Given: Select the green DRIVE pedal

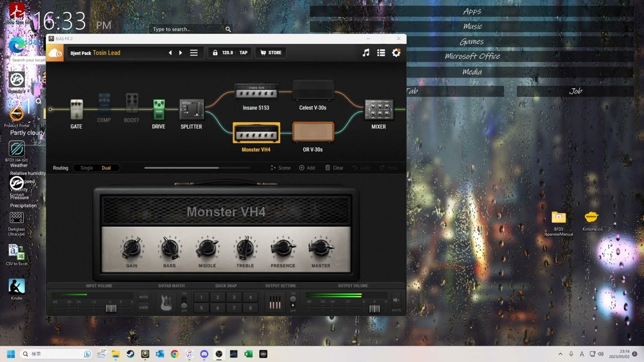Looking at the screenshot, I should (x=159, y=110).
